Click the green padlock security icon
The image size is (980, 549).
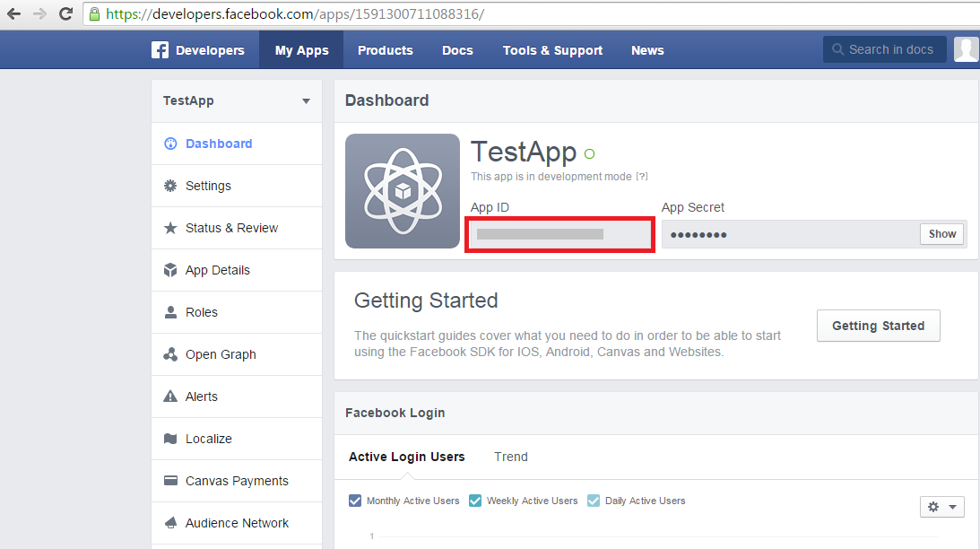pyautogui.click(x=94, y=14)
